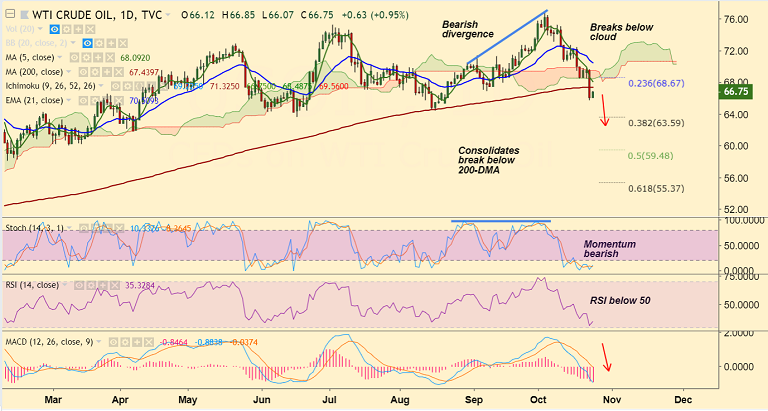
Task: Hide the MA (200, close) line via eye
Action: pyautogui.click(x=83, y=72)
